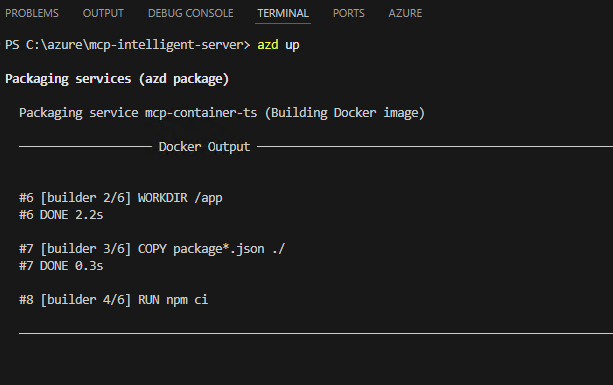613x385 pixels.
Task: Click the 'COPY package*.json ./' build step
Action: pyautogui.click(x=212, y=249)
